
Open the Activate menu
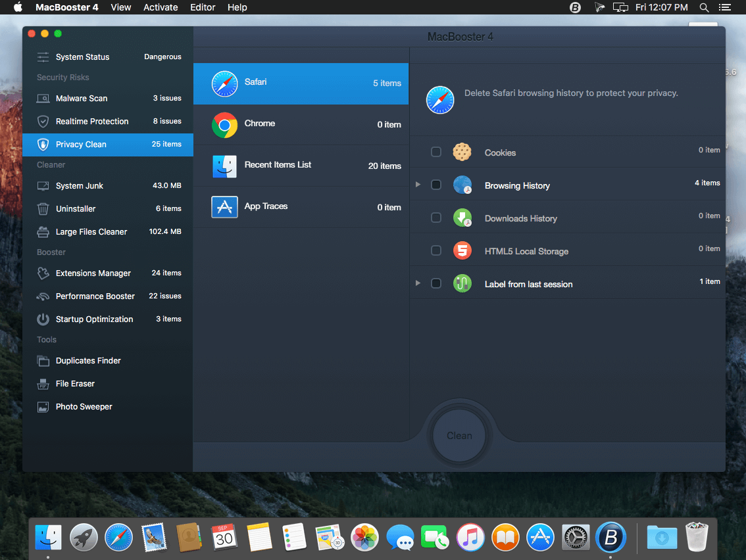pyautogui.click(x=161, y=7)
